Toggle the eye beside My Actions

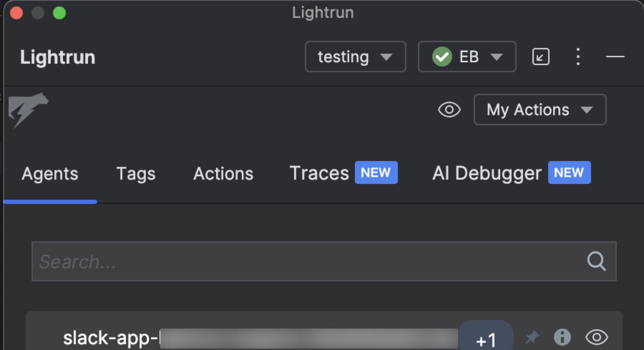449,110
